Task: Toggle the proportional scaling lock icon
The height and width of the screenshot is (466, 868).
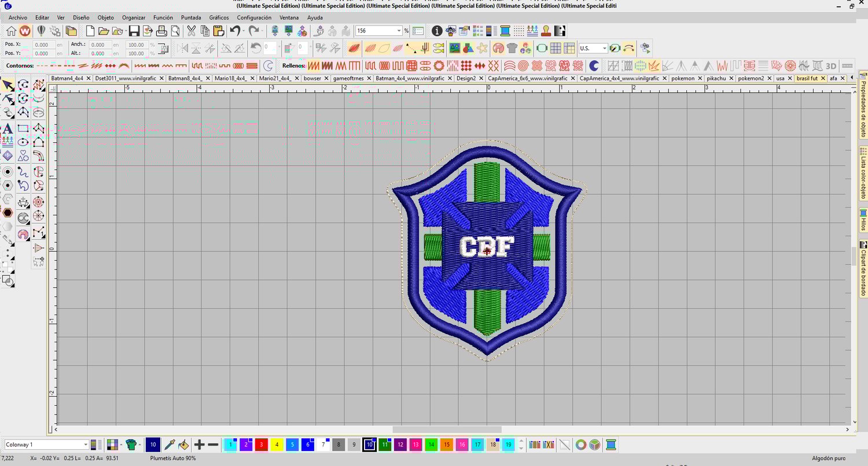Action: pyautogui.click(x=163, y=49)
